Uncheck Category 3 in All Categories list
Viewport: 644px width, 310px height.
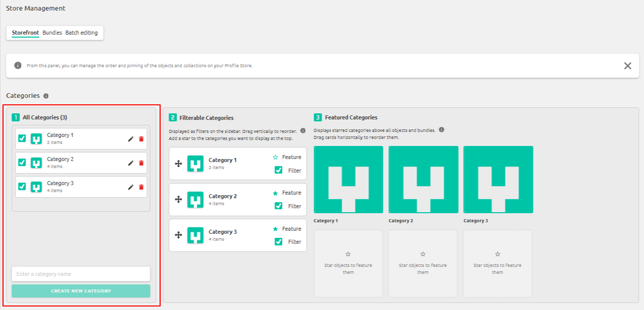22,187
